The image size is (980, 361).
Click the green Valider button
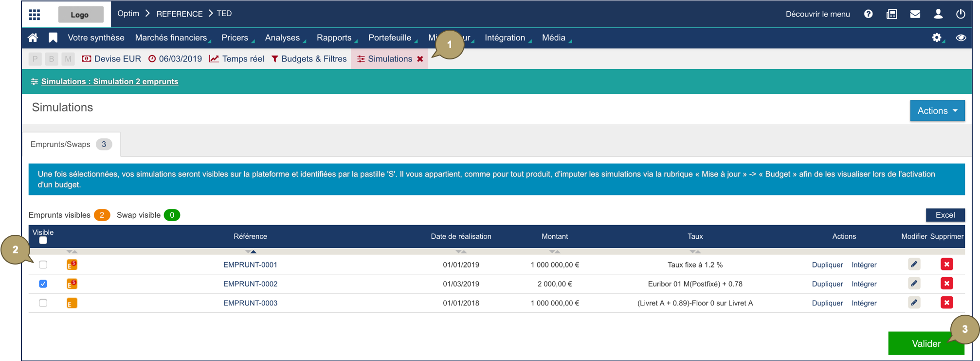925,343
